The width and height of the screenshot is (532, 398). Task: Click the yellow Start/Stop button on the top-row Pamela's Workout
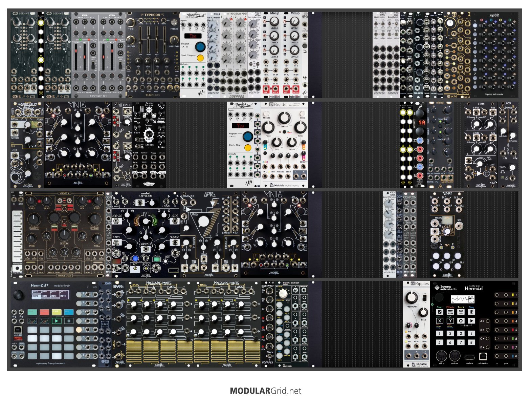tap(200, 58)
